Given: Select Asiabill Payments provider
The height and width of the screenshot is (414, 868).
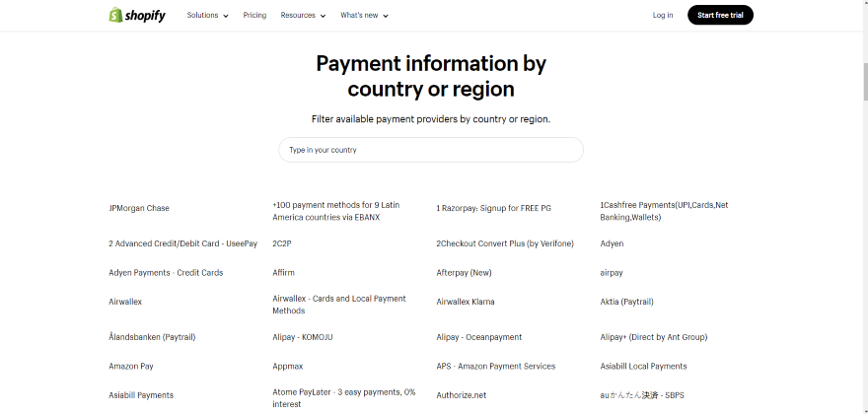Looking at the screenshot, I should pyautogui.click(x=141, y=395).
